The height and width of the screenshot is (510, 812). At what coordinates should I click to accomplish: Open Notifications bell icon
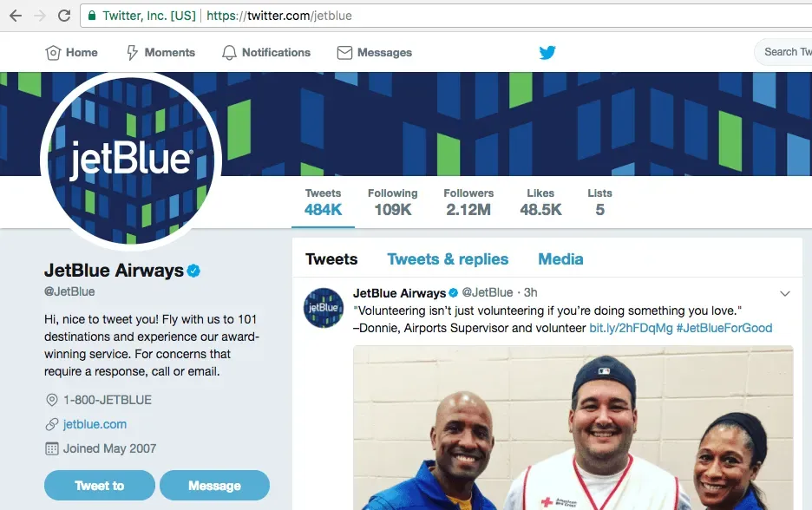[229, 52]
